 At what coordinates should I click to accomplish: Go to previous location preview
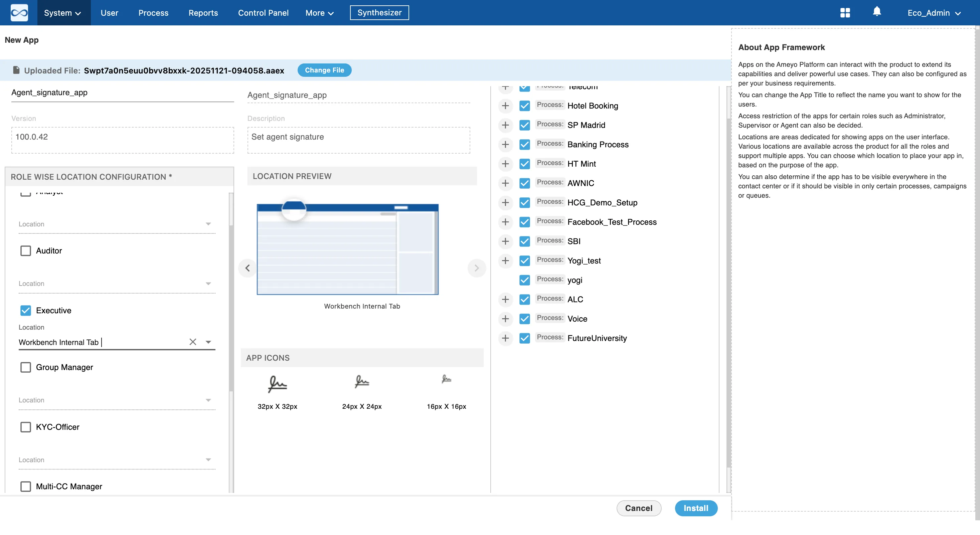(248, 268)
